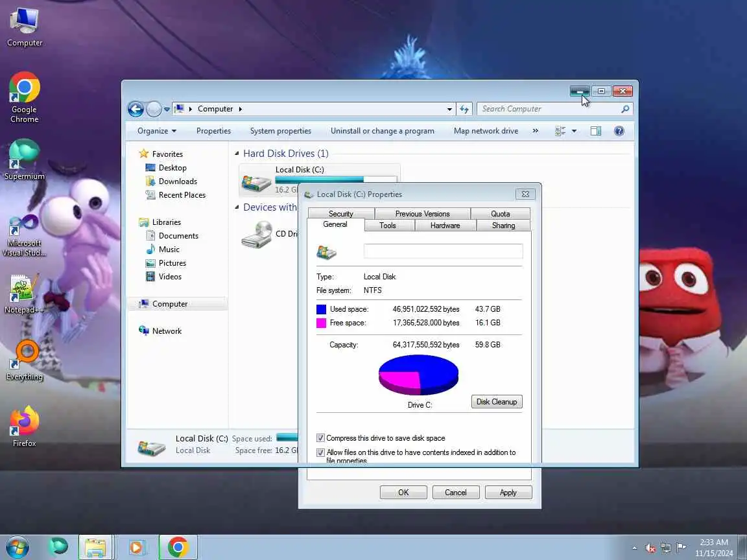This screenshot has width=747, height=560.
Task: Refresh the Computer address bar
Action: [x=464, y=109]
